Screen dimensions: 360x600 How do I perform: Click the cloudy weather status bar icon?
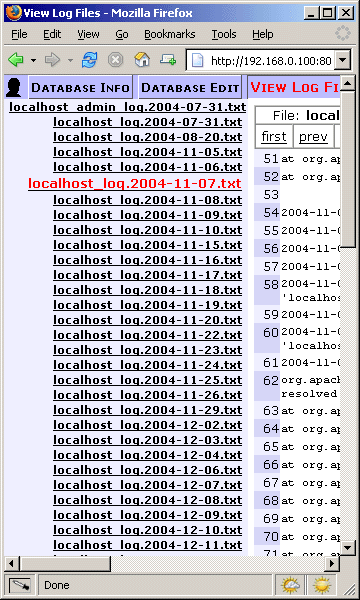[291, 585]
